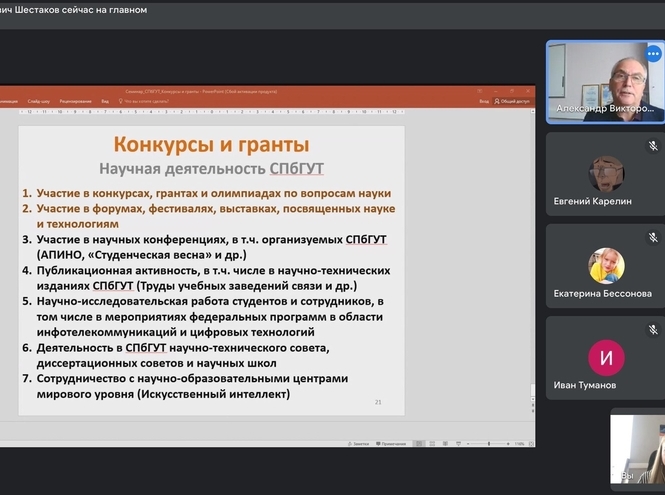
Task: Click list item 'Деятельность в СПбГУТ научно-технического совета'
Action: 183,355
